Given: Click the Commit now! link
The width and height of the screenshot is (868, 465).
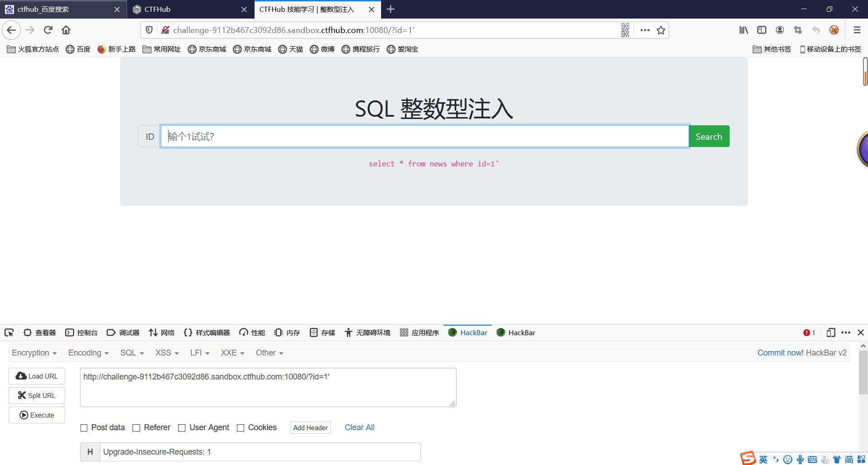Looking at the screenshot, I should (x=780, y=353).
